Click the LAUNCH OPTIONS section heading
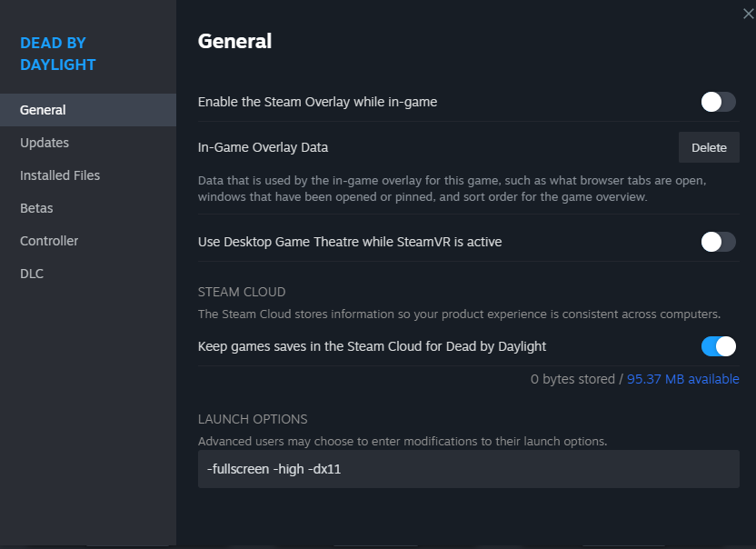 pos(253,419)
